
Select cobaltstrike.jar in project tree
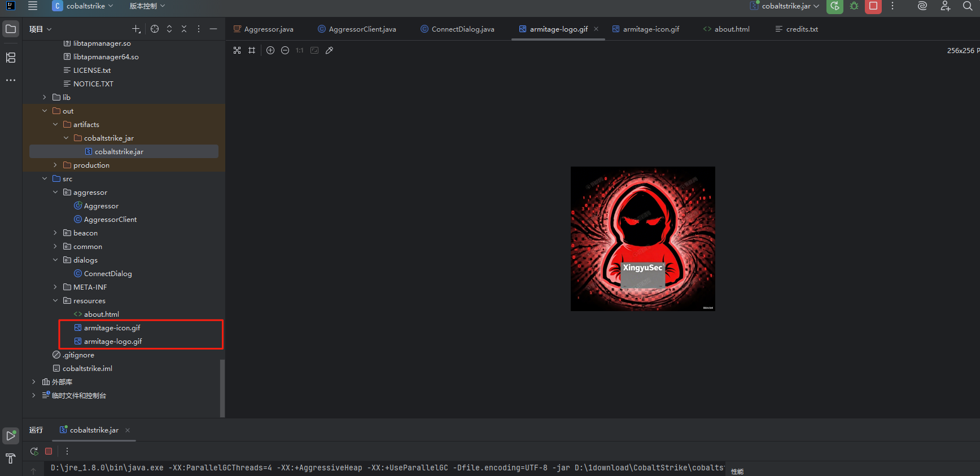coord(124,151)
